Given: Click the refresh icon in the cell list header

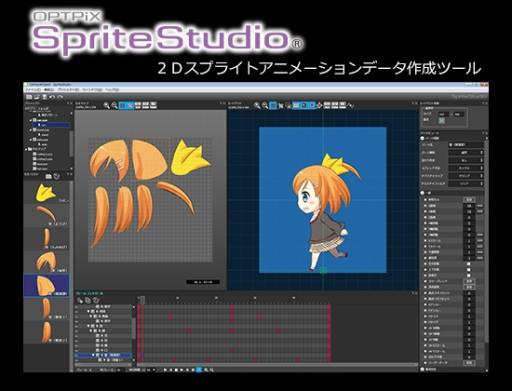Looking at the screenshot, I should 56,176.
